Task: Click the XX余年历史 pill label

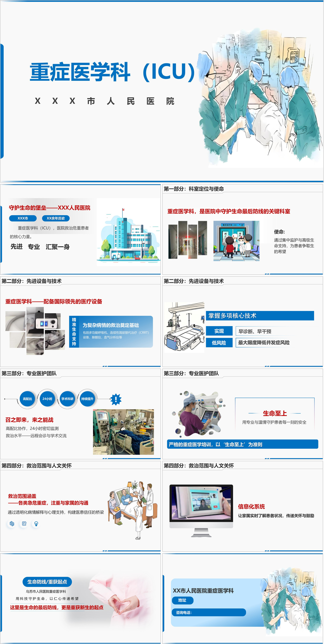Action: click(x=56, y=218)
